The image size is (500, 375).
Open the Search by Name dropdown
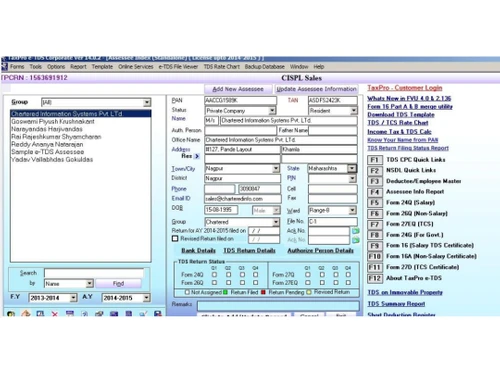(x=89, y=284)
